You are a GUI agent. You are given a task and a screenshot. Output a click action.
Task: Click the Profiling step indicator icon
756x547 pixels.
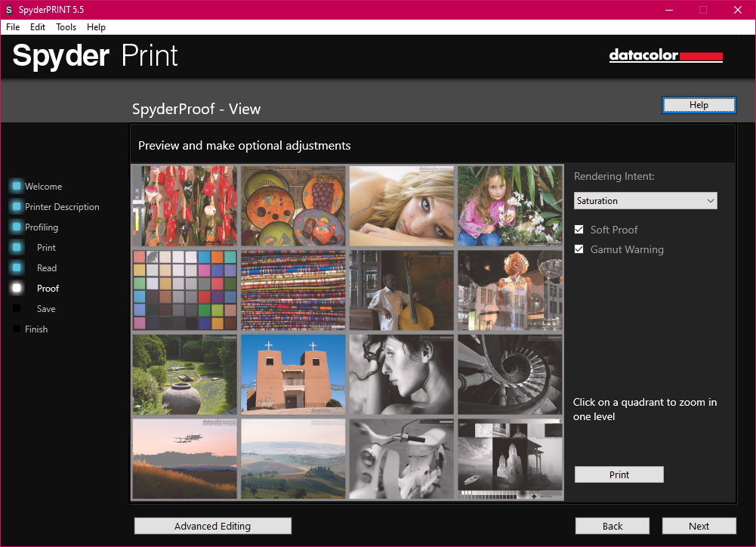pos(17,227)
